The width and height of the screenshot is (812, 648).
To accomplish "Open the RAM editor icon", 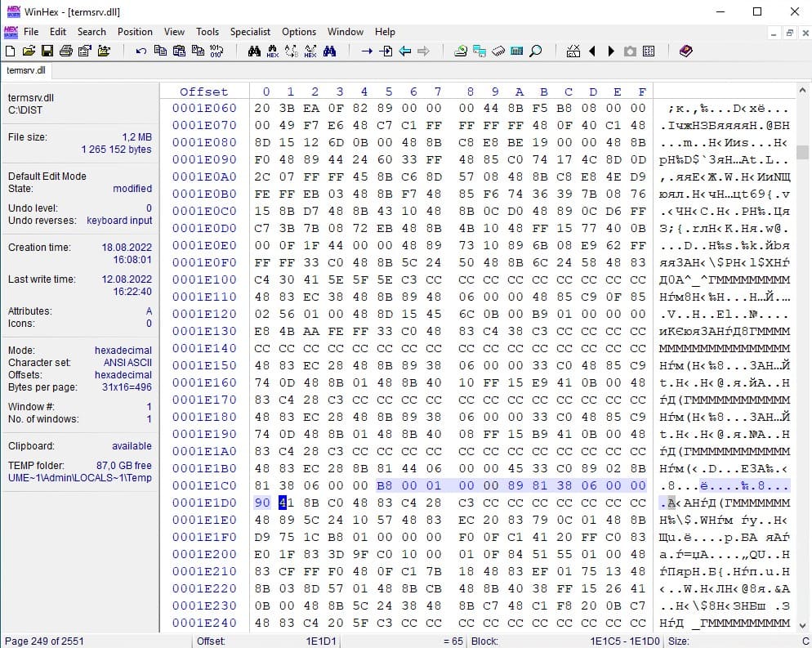I will 498,51.
